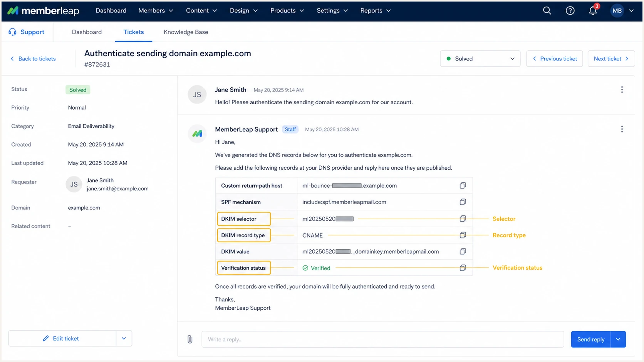Expand the Products menu
The image size is (644, 362).
click(287, 11)
